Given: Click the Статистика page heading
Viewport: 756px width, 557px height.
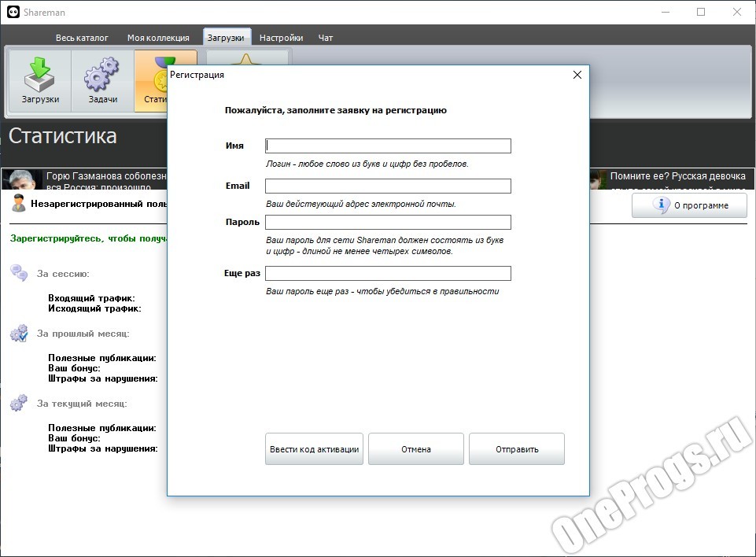Looking at the screenshot, I should point(63,136).
